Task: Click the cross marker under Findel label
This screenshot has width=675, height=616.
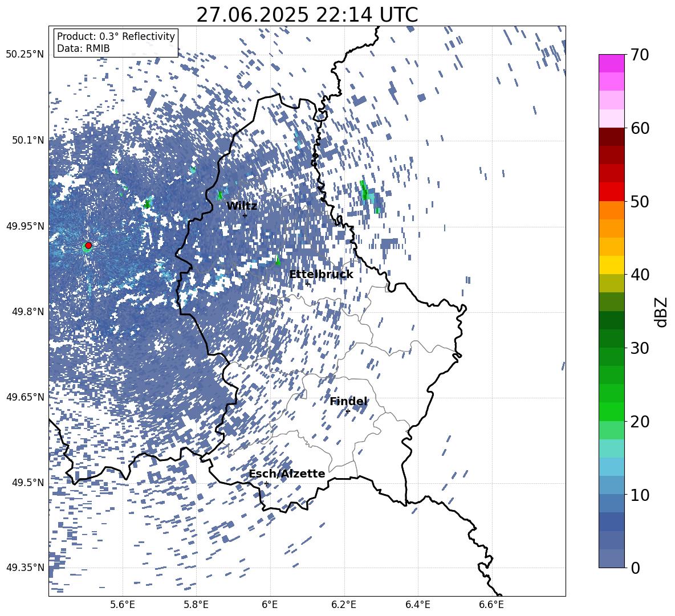Action: point(348,411)
